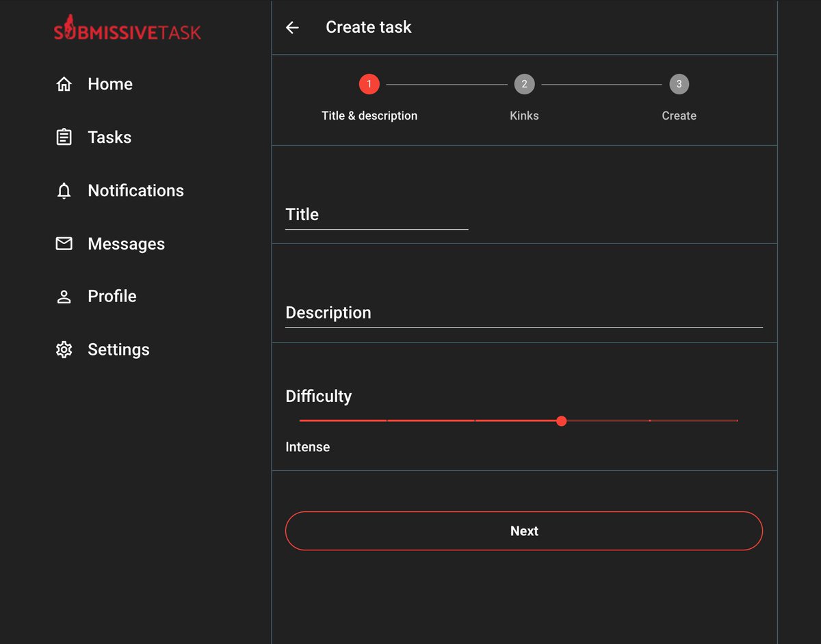Open Messages using the envelope icon
Screen dimensions: 821x644
tap(64, 243)
